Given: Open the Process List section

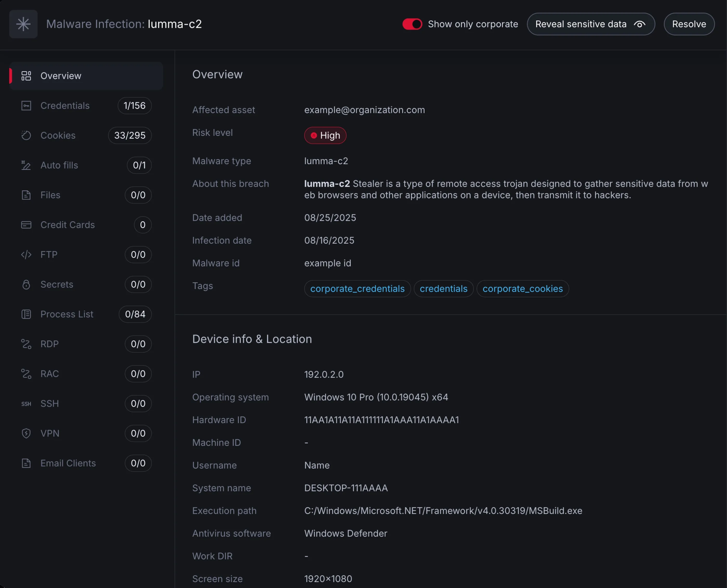Looking at the screenshot, I should 67,314.
